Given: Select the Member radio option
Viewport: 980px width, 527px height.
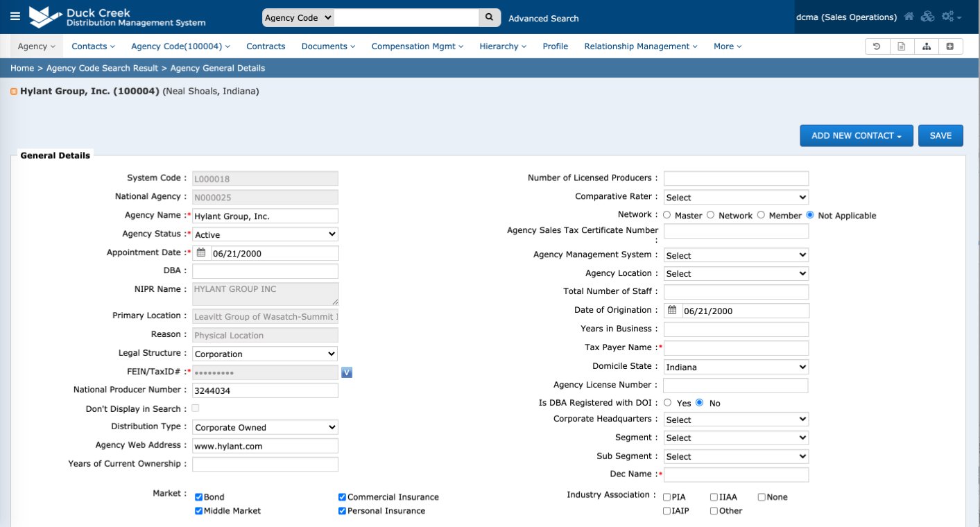Looking at the screenshot, I should [761, 215].
